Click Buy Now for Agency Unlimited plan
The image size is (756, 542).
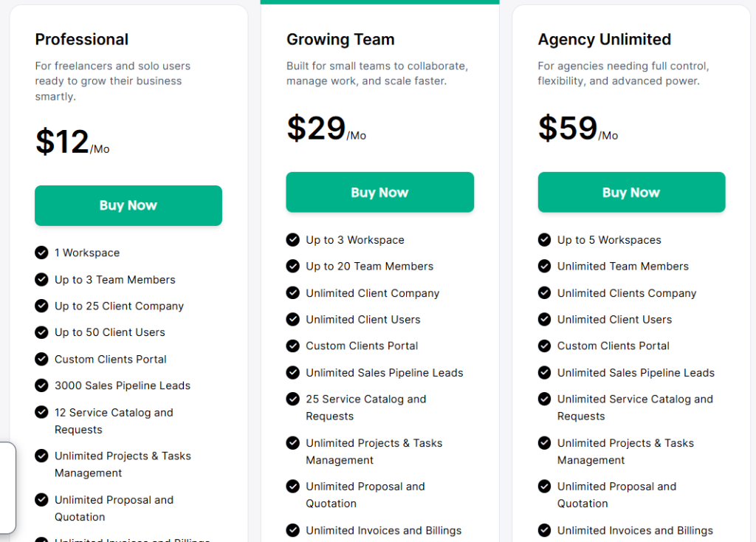[x=631, y=192]
